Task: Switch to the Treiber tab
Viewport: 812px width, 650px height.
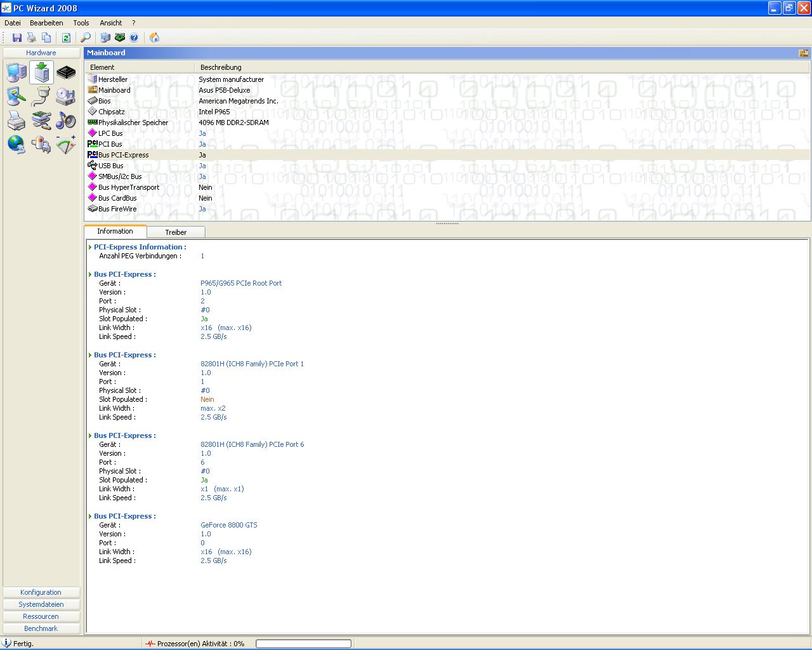Action: 176,232
